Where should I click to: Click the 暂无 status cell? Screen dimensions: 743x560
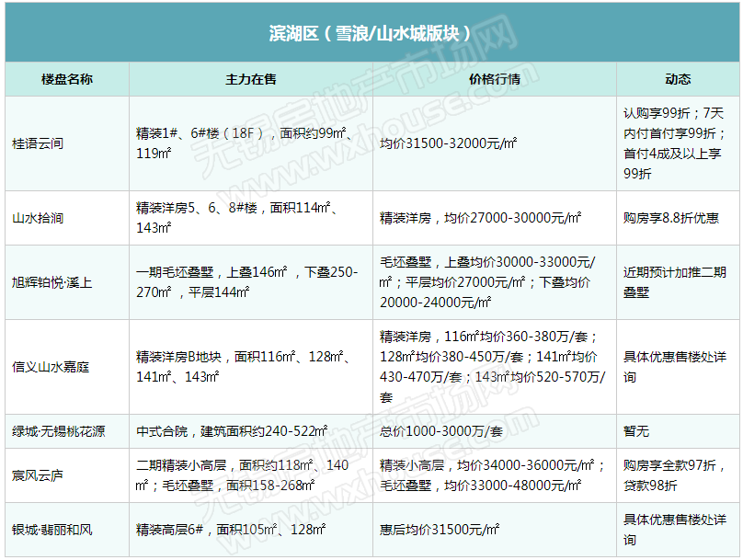pos(636,431)
